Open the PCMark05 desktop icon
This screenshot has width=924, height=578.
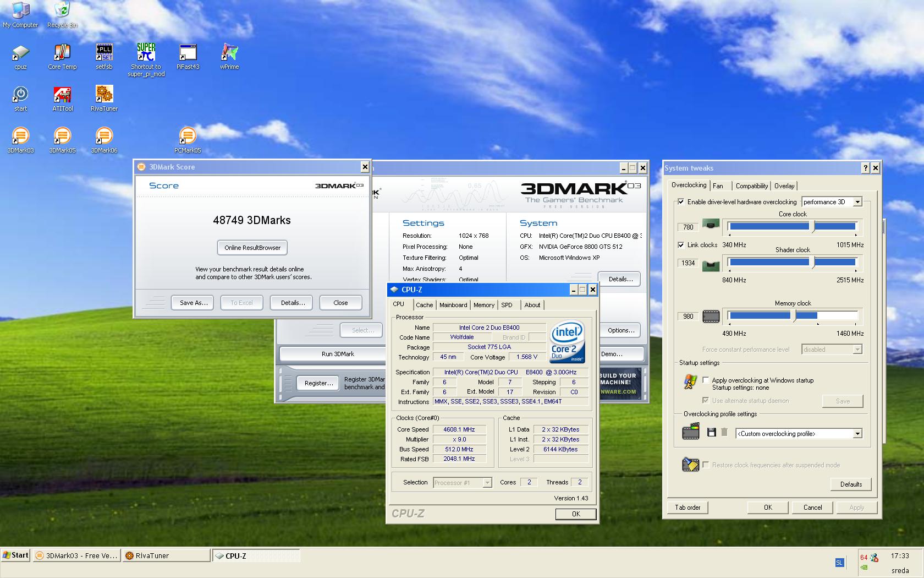pyautogui.click(x=188, y=141)
